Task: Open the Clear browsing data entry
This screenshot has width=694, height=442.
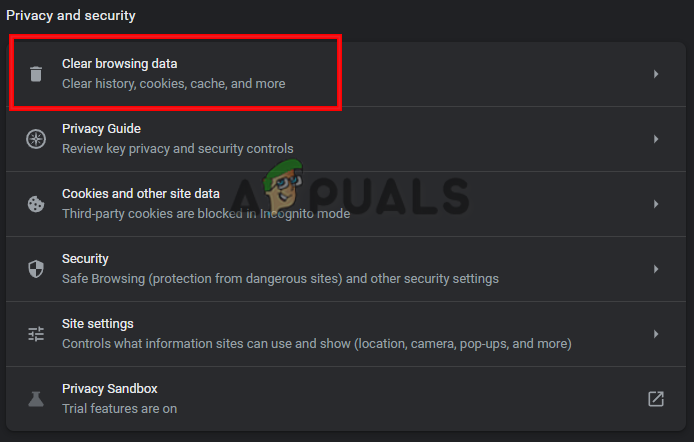Action: pyautogui.click(x=119, y=64)
